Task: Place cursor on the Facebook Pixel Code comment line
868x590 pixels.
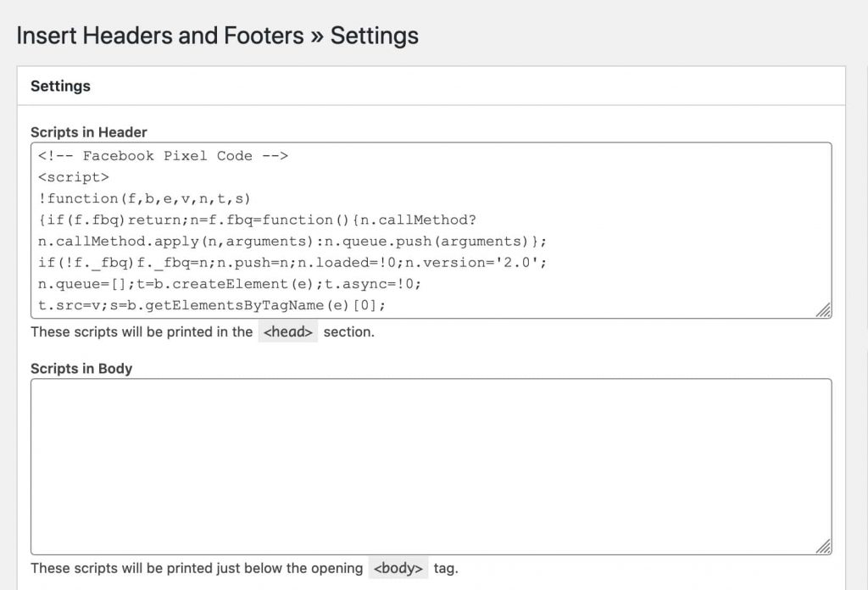Action: pyautogui.click(x=163, y=156)
